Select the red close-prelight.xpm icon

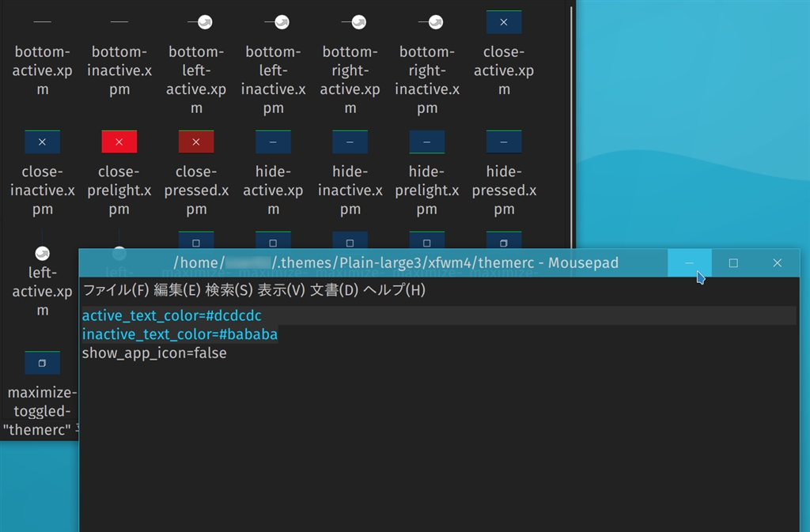click(119, 142)
